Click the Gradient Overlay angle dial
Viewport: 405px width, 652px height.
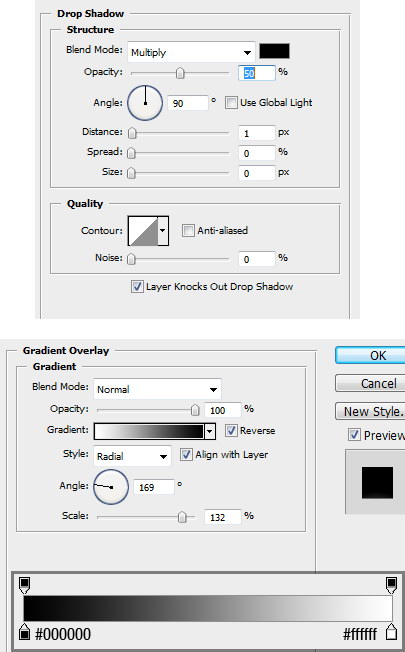click(111, 487)
